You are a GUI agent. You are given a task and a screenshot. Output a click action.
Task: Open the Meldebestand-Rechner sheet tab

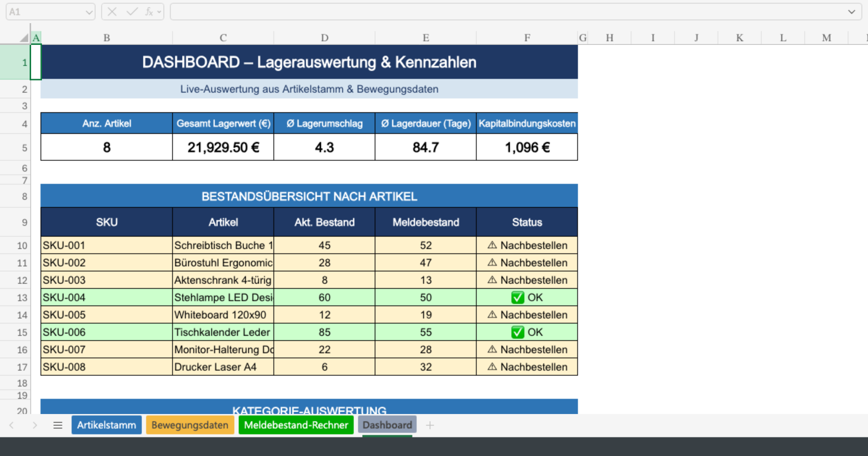tap(296, 425)
